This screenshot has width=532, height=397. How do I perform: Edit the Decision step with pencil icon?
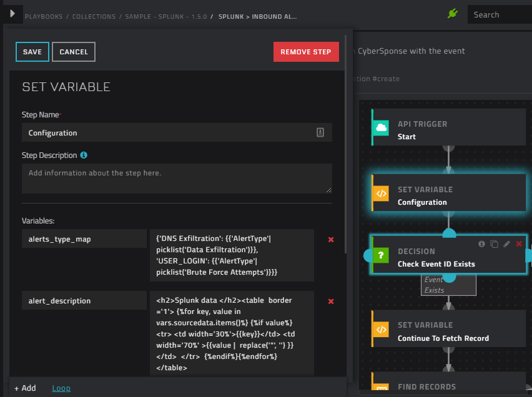506,244
